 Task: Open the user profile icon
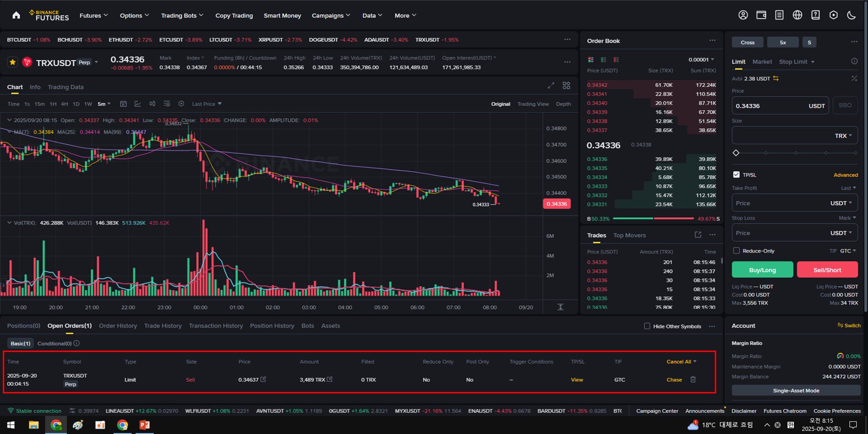743,15
